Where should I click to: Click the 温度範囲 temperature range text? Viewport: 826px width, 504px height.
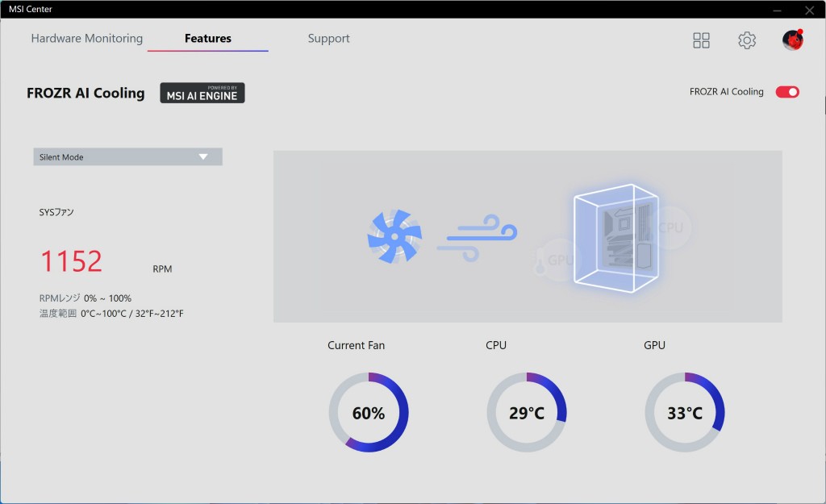click(x=111, y=314)
